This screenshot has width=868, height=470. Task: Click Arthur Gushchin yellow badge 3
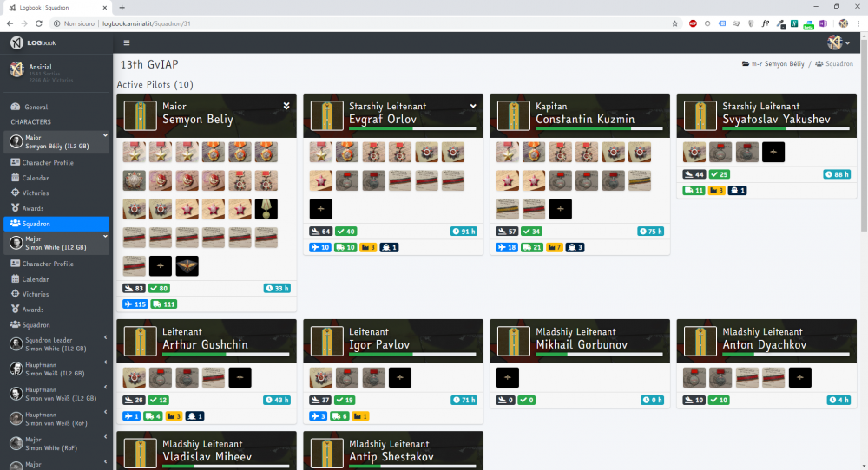pos(174,416)
